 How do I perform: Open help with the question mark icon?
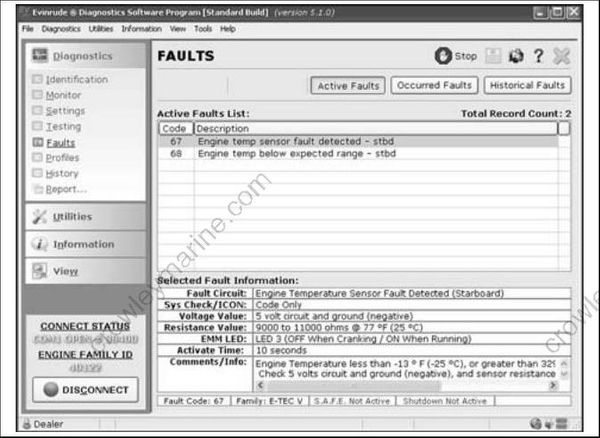pos(538,57)
